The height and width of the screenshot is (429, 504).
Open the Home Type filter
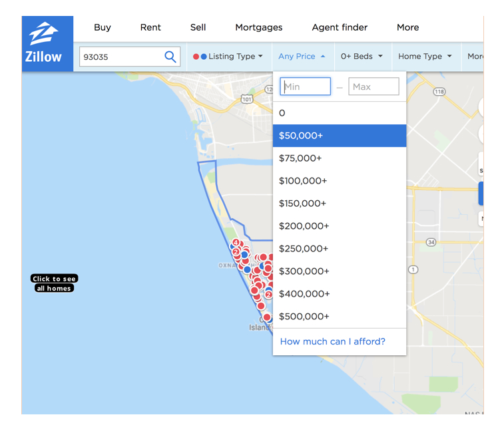click(425, 57)
